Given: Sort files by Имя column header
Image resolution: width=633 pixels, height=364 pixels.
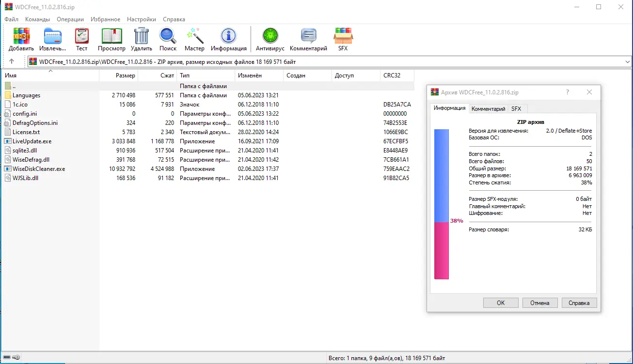Looking at the screenshot, I should (50, 76).
